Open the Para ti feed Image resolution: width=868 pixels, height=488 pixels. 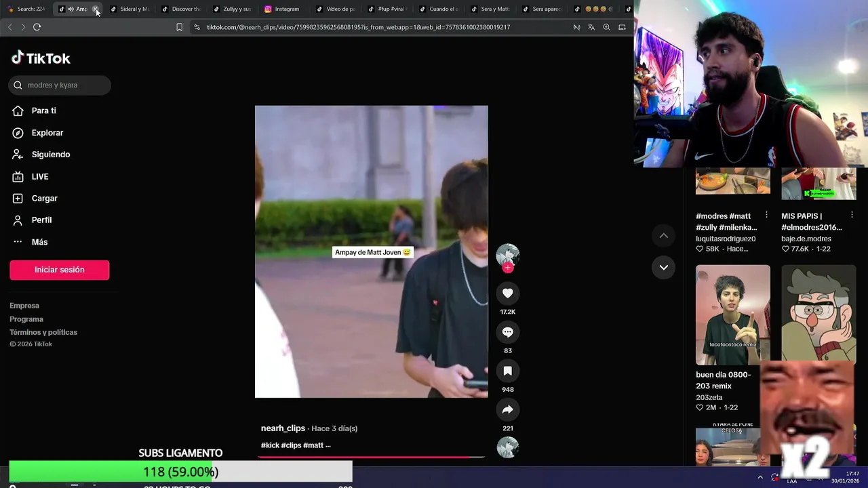coord(43,110)
